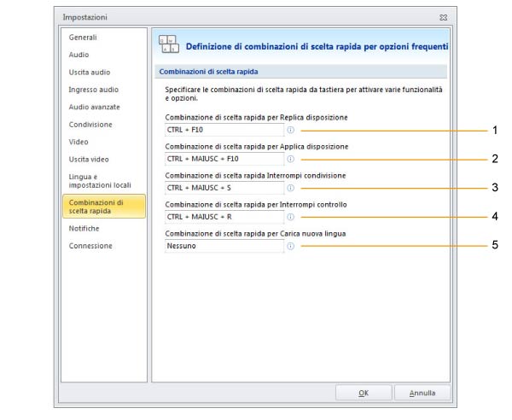
Task: Open Lingua e impostazioni locali page
Action: click(100, 181)
